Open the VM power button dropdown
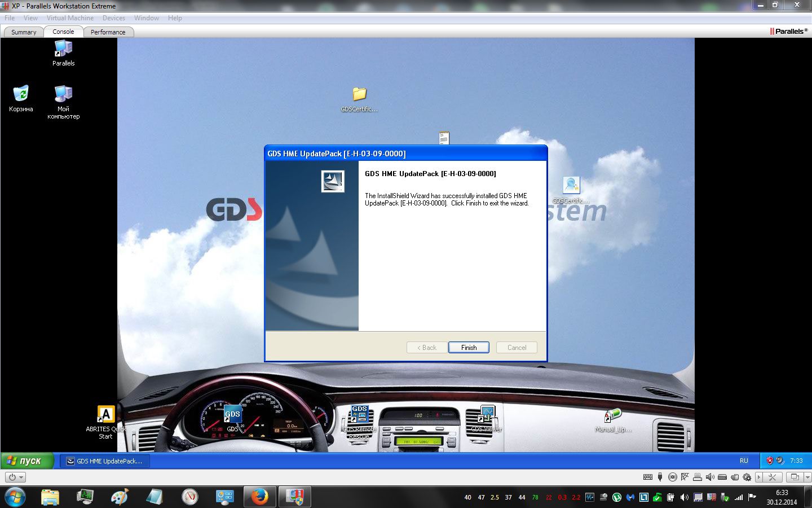This screenshot has height=508, width=812. [x=15, y=477]
